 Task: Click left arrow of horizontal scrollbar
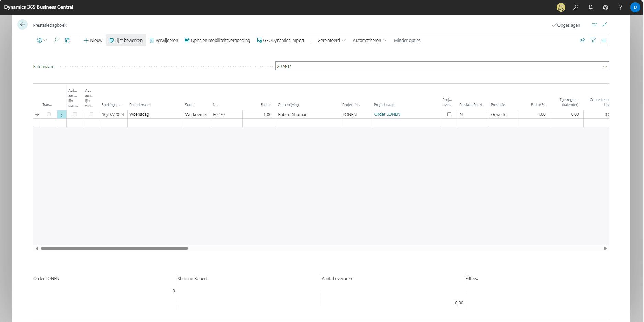point(37,248)
